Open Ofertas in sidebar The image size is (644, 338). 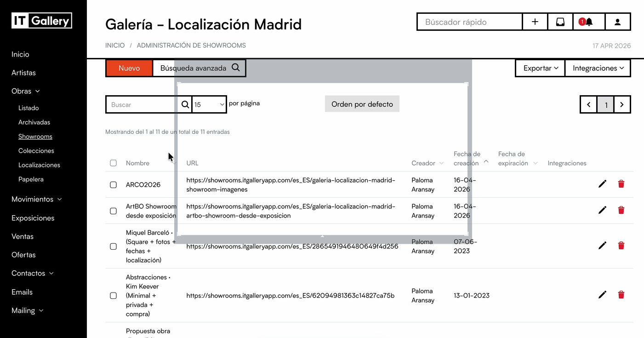(x=23, y=255)
